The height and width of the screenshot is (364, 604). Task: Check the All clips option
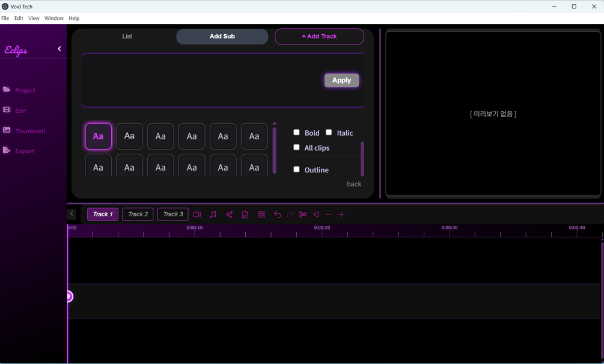point(296,148)
